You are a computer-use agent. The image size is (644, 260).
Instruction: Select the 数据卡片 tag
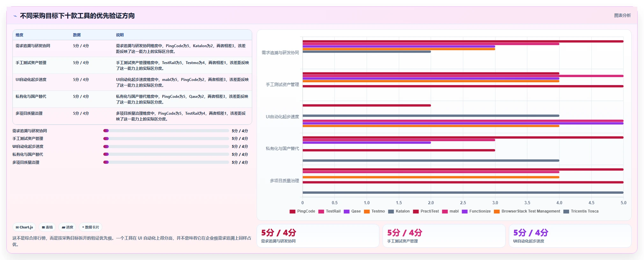91,227
